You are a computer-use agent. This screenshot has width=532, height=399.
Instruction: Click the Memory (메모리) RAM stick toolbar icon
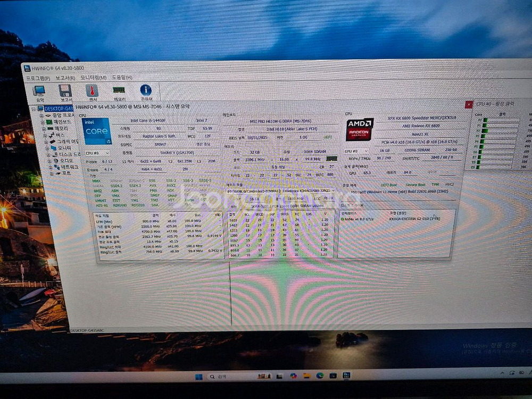click(119, 92)
